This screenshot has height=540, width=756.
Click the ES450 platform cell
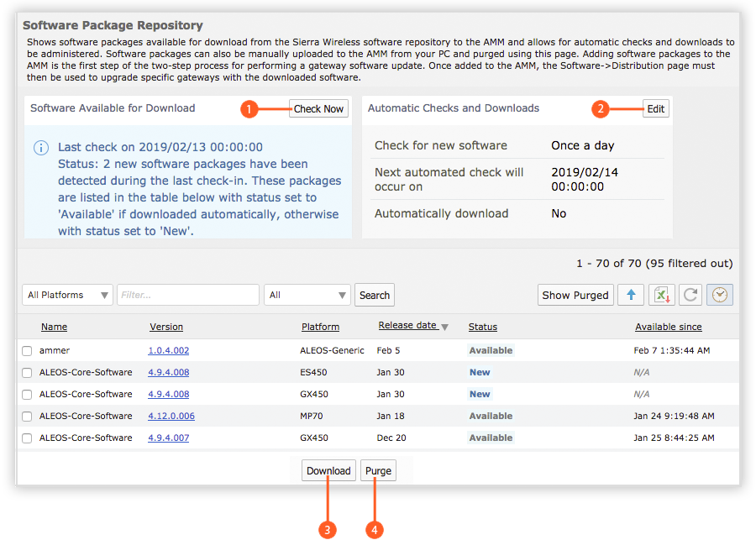313,372
